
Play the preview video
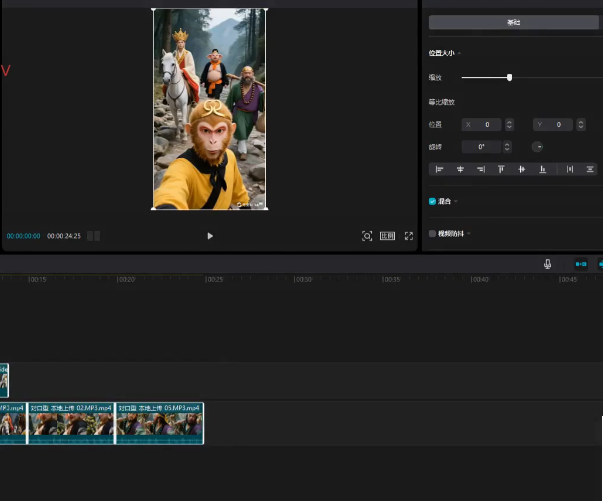pyautogui.click(x=210, y=236)
